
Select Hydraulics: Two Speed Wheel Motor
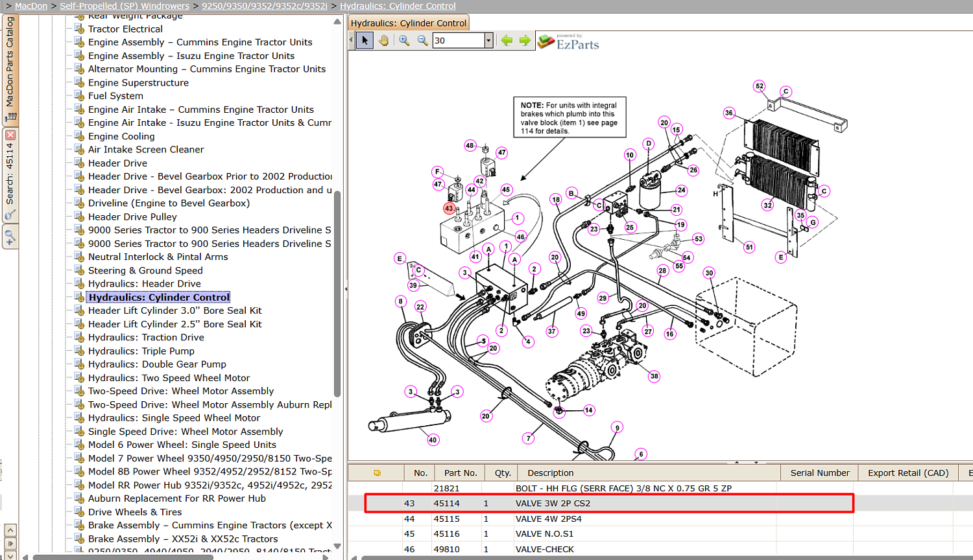pyautogui.click(x=169, y=378)
